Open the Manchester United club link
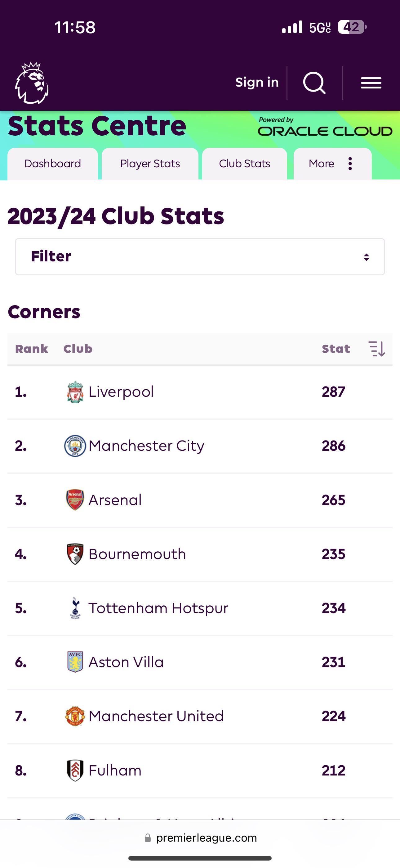The height and width of the screenshot is (868, 400). [156, 716]
